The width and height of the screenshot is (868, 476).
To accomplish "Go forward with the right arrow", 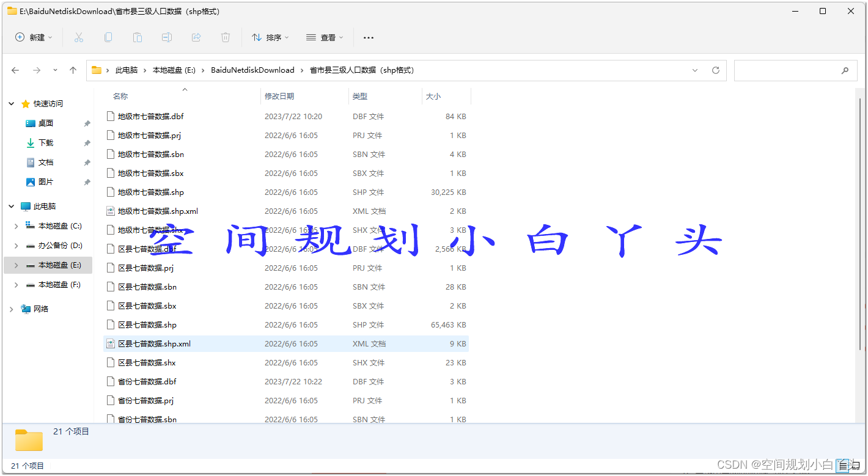I will [x=37, y=70].
